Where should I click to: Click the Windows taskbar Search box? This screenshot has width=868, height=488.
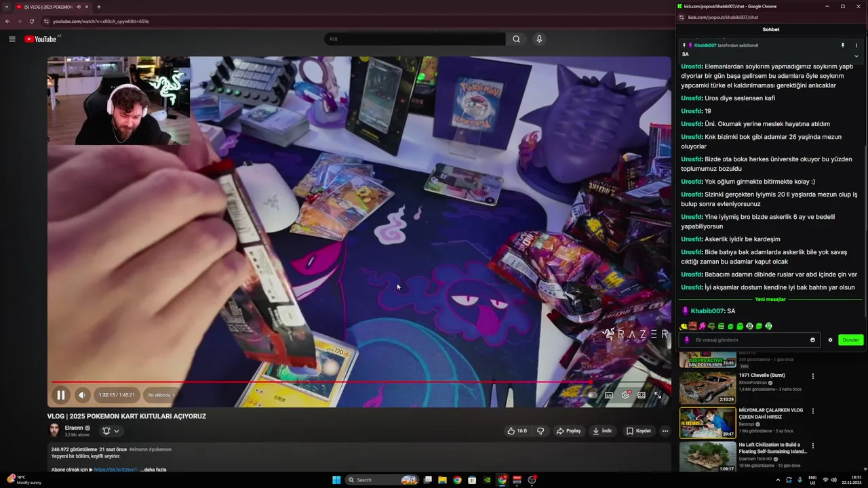[x=382, y=480]
